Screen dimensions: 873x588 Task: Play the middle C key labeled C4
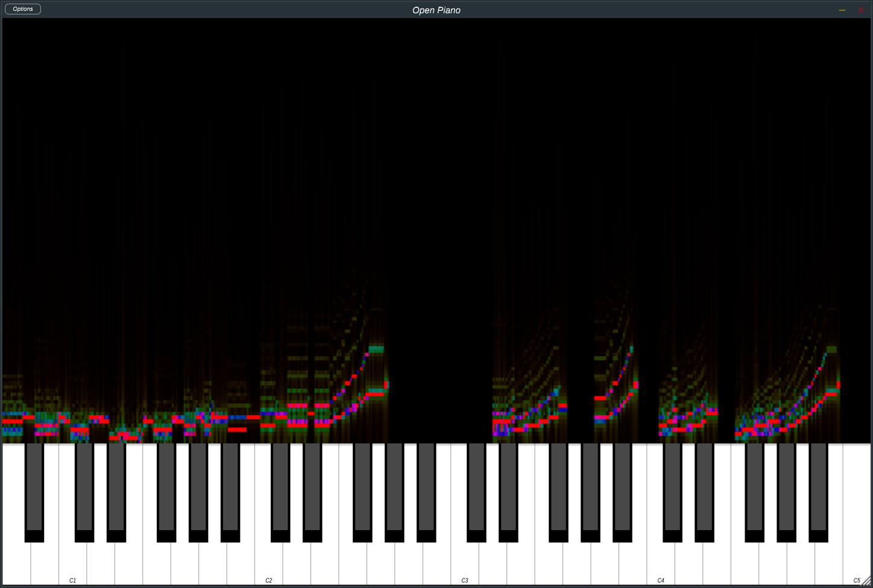[661, 563]
